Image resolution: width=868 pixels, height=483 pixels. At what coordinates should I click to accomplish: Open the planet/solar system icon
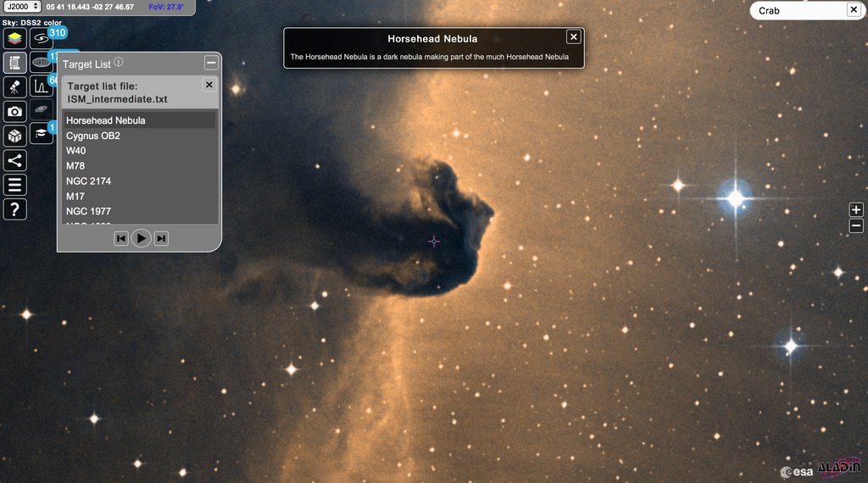coord(41,109)
